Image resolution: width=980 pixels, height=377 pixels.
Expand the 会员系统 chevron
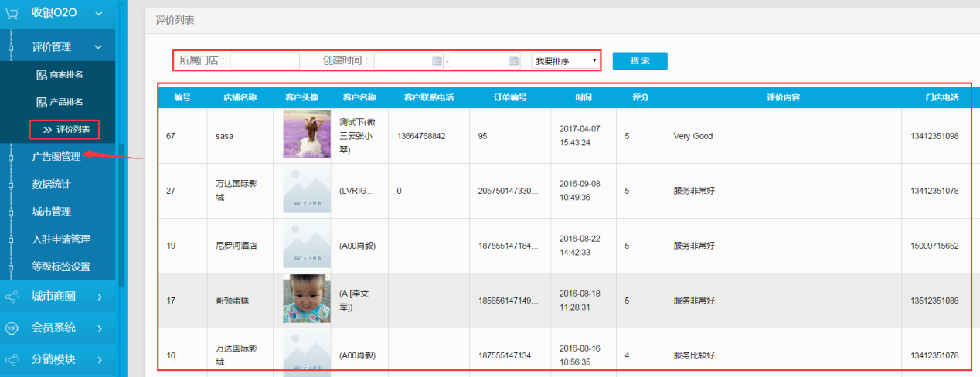[100, 328]
